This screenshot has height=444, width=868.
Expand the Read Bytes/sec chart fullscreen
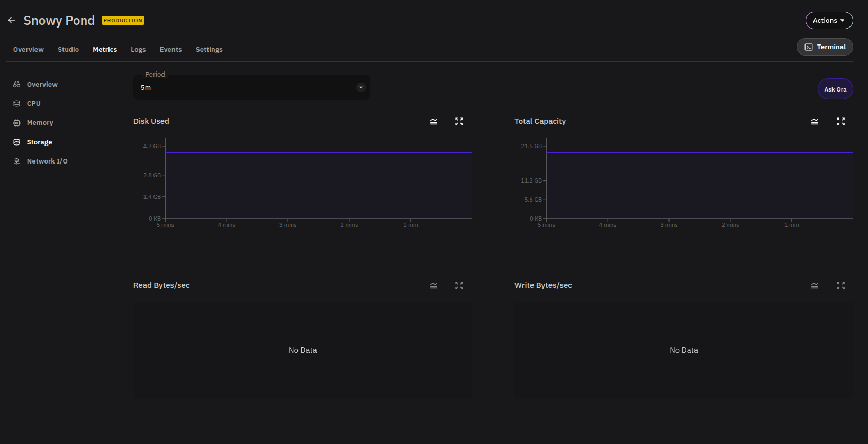pyautogui.click(x=459, y=286)
